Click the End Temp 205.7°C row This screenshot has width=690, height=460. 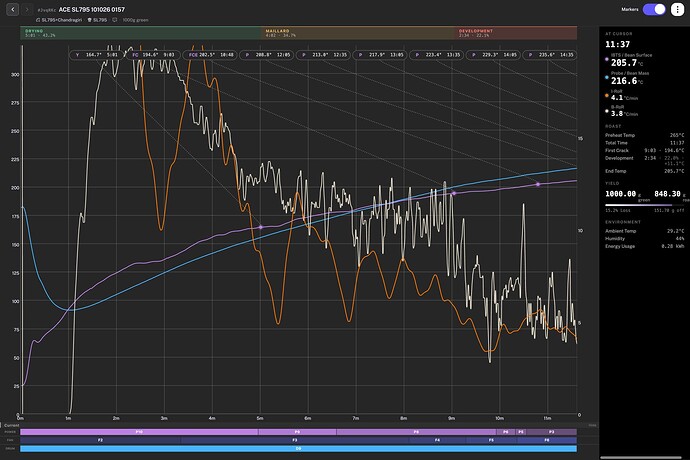[x=645, y=171]
